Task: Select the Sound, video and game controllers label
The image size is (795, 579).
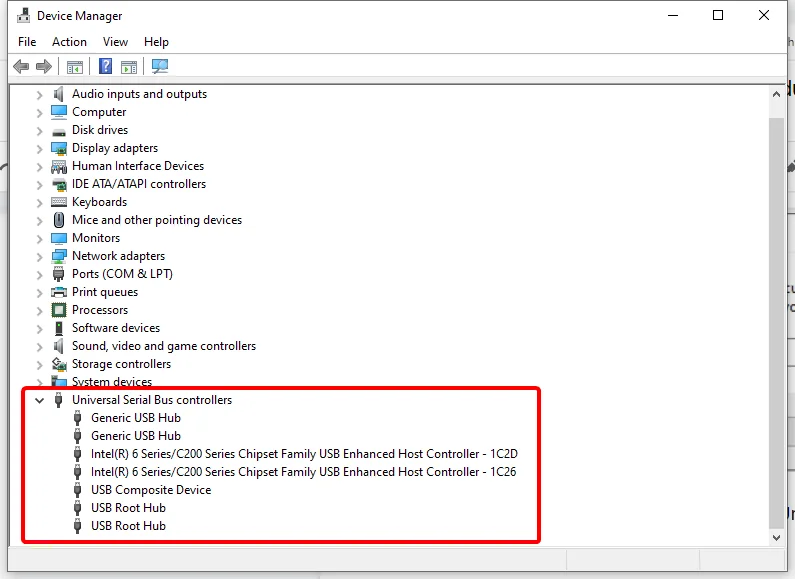Action: (164, 346)
